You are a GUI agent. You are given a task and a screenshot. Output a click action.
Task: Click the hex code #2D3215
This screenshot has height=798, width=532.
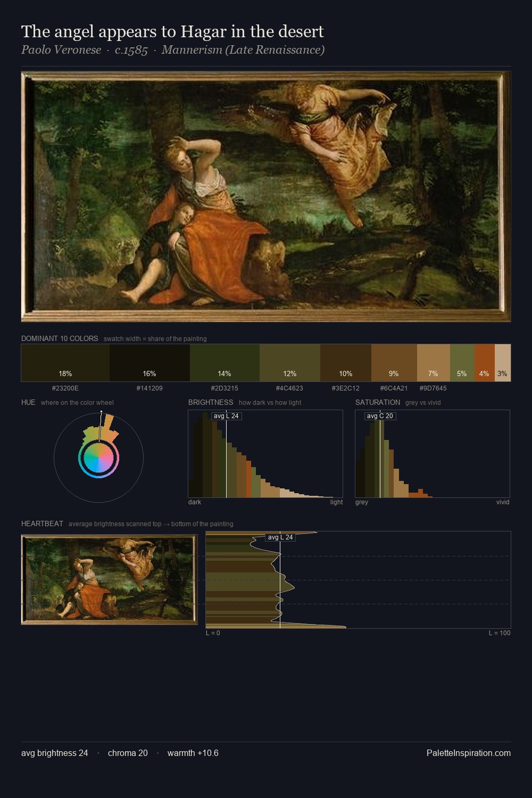tap(225, 388)
